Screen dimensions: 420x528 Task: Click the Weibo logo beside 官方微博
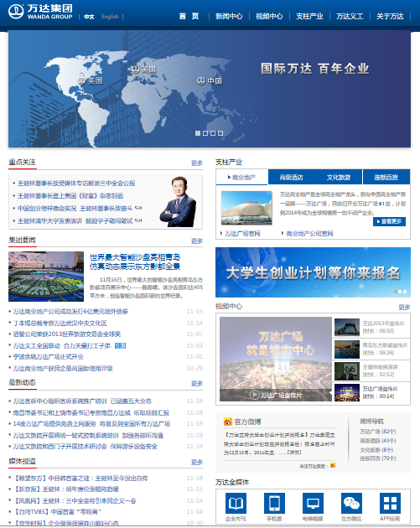(x=228, y=422)
